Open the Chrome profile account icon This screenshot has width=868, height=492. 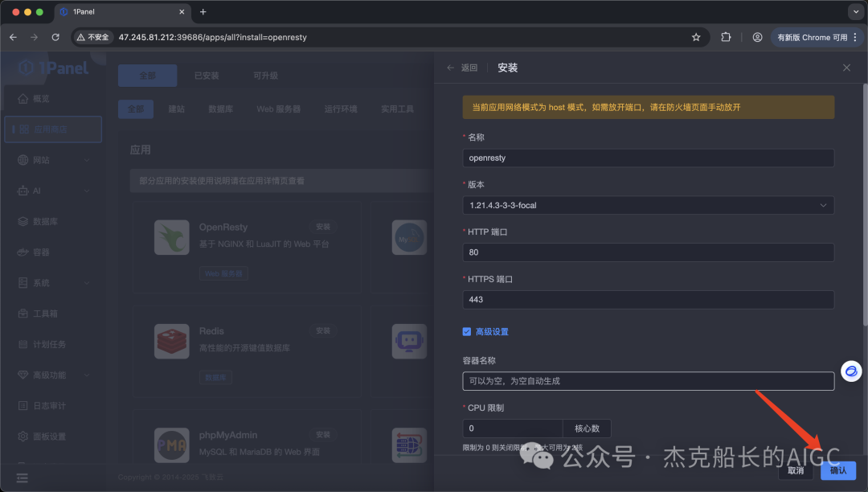pos(757,37)
